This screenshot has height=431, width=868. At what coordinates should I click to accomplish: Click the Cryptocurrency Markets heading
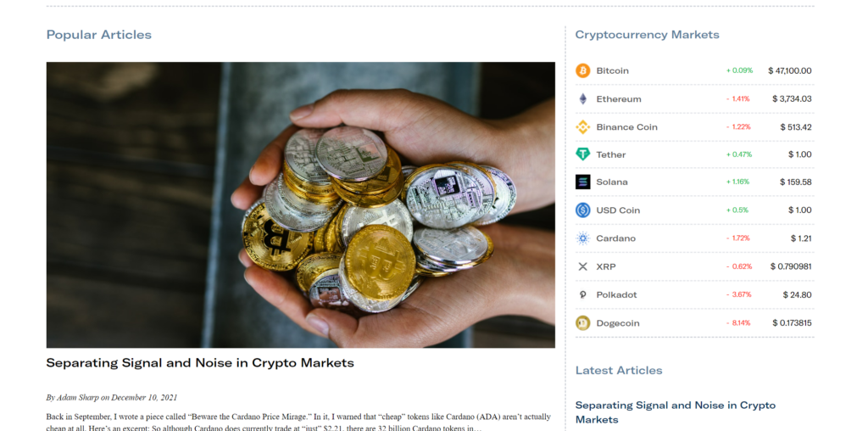(x=647, y=34)
